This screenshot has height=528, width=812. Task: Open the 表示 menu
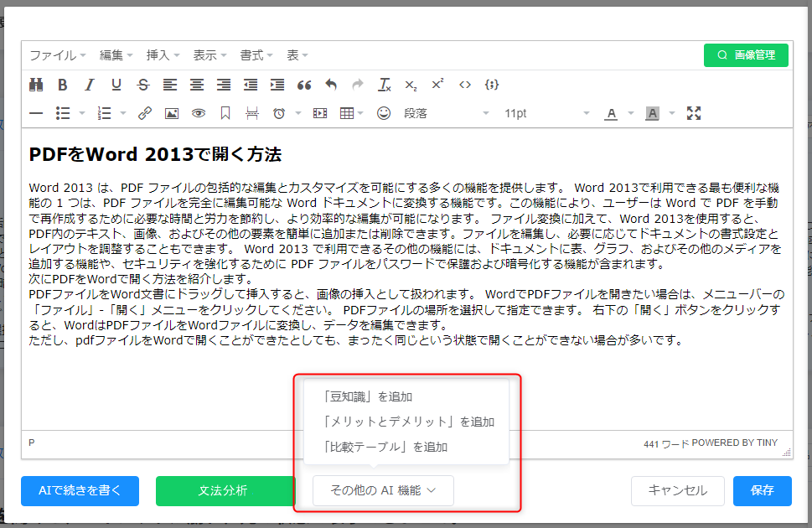pyautogui.click(x=209, y=55)
